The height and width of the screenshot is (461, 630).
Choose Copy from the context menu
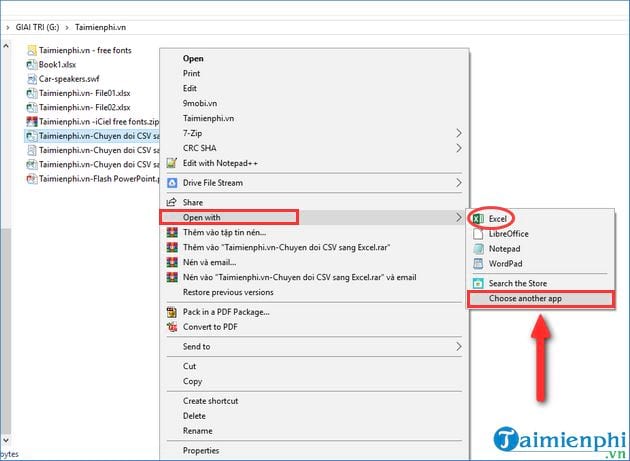pyautogui.click(x=192, y=381)
